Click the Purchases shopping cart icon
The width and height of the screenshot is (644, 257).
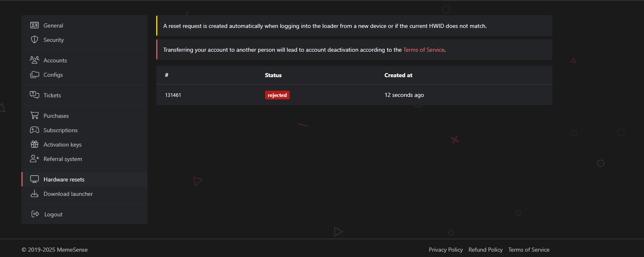[35, 116]
